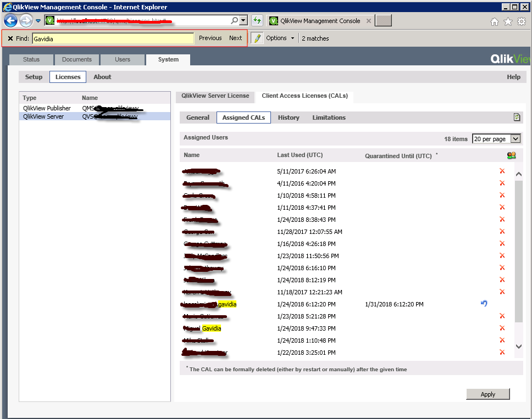Viewport: 532px width, 419px height.
Task: Delete CAL used 1/24/2018 8:38:43 PM
Action: (502, 219)
